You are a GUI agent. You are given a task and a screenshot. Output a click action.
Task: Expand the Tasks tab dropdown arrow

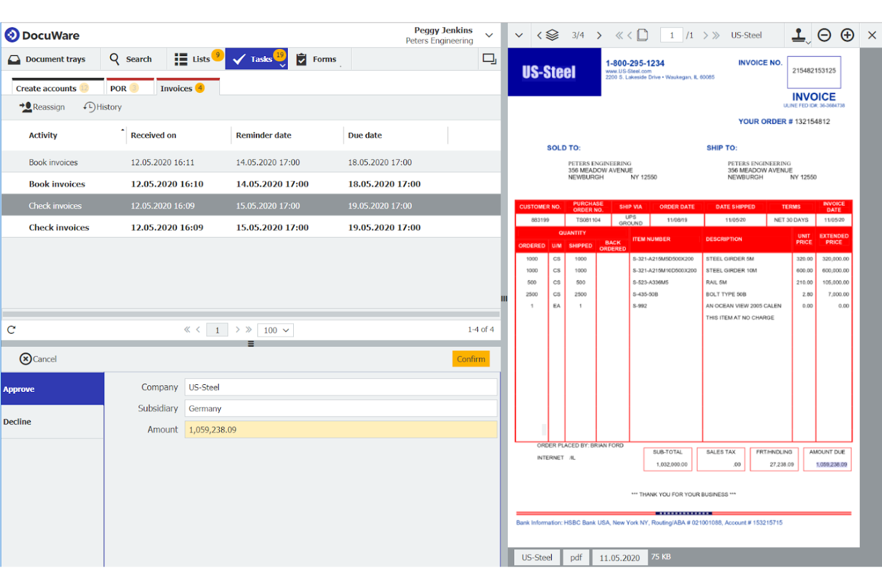pos(282,66)
